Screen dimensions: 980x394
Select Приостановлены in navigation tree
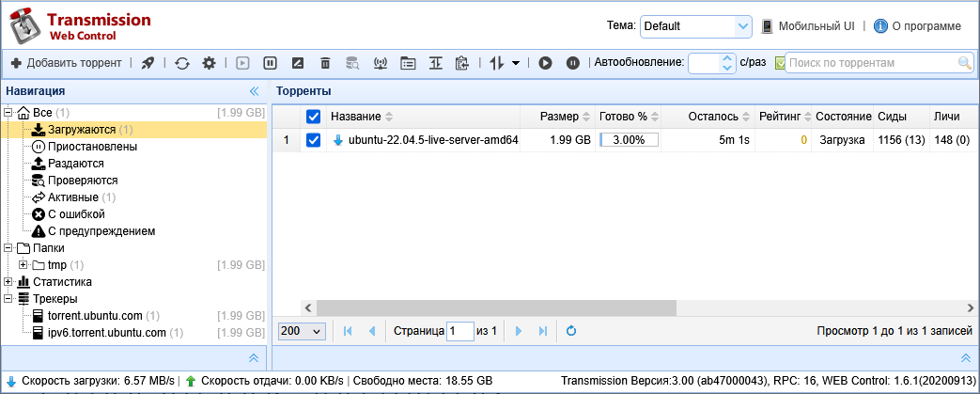tap(92, 147)
